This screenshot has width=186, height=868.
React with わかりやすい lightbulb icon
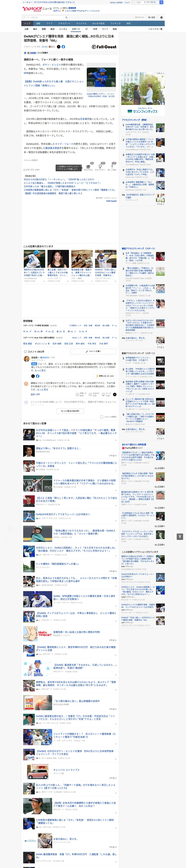(x=100, y=167)
